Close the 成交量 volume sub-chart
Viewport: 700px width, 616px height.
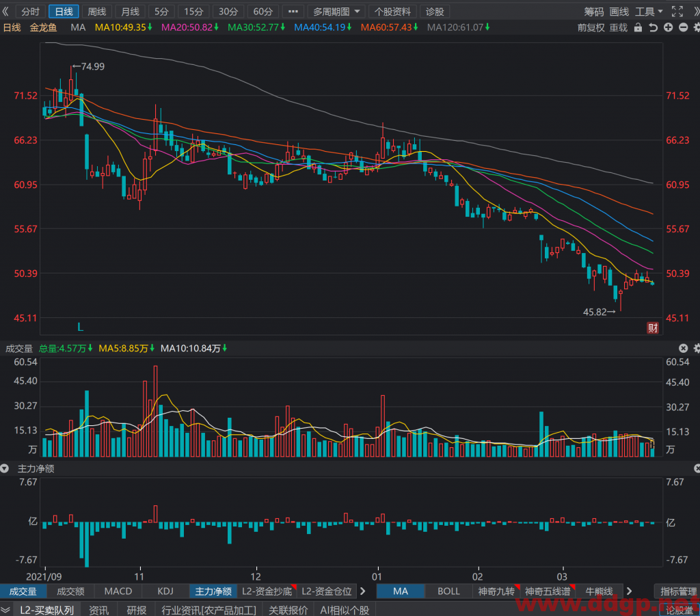click(683, 348)
